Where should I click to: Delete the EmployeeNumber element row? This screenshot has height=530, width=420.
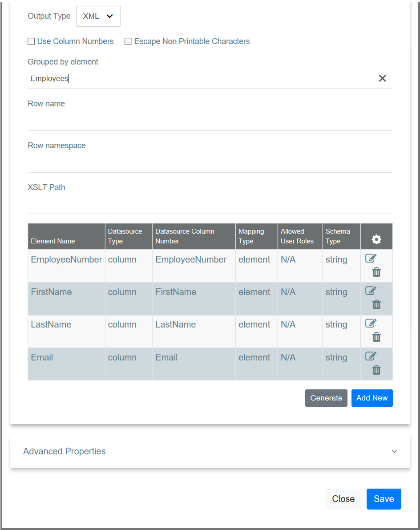(376, 272)
